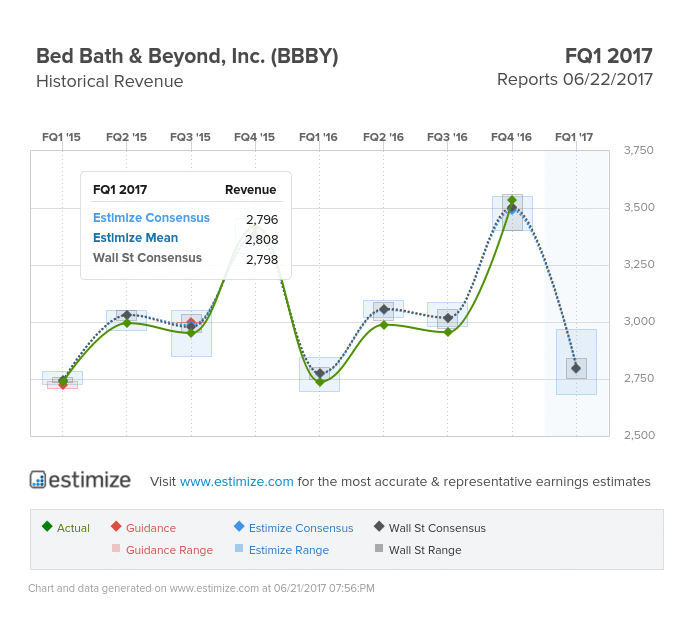This screenshot has height=620, width=685.
Task: Click the FQ3 '16 green actual data point
Action: coord(448,332)
